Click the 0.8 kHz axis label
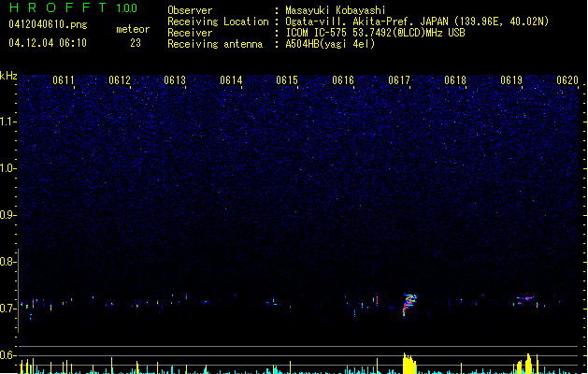588x374 pixels. pyautogui.click(x=7, y=262)
